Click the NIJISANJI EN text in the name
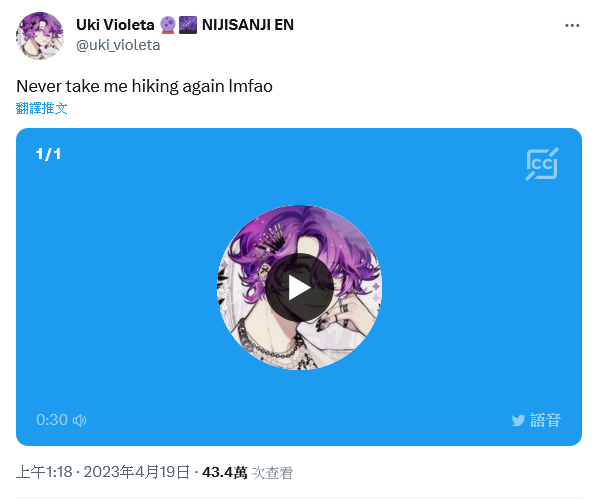 tap(248, 25)
